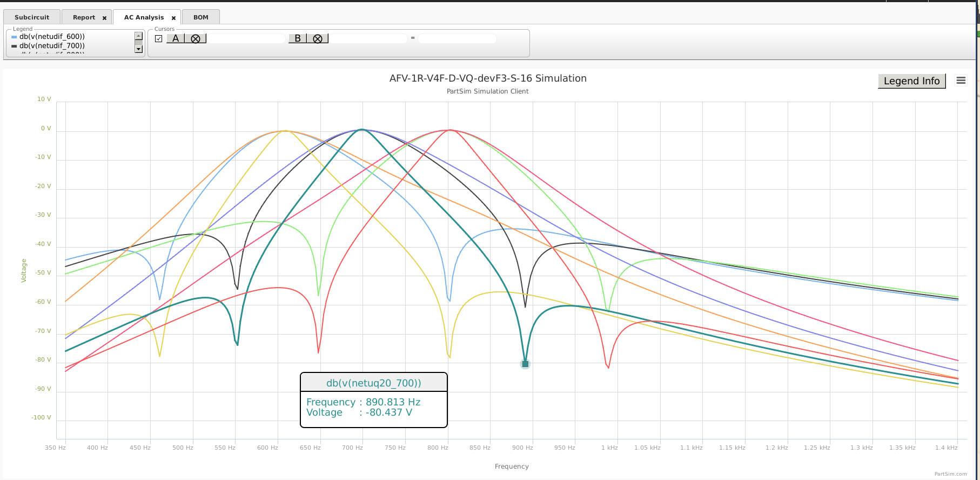Toggle the Cursors enable checkbox
The width and height of the screenshot is (980, 480).
coord(158,38)
